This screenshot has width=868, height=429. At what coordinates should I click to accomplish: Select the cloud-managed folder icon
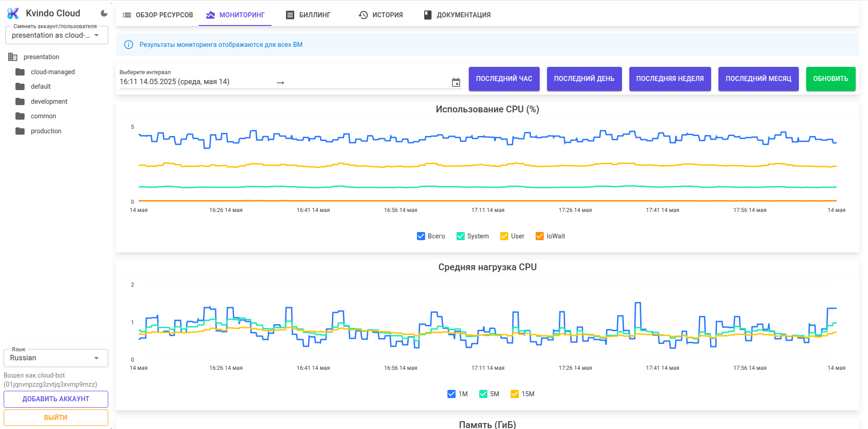click(20, 72)
